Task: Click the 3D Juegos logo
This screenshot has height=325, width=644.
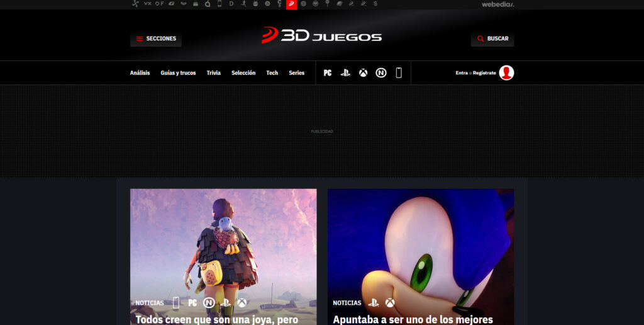Action: point(321,35)
